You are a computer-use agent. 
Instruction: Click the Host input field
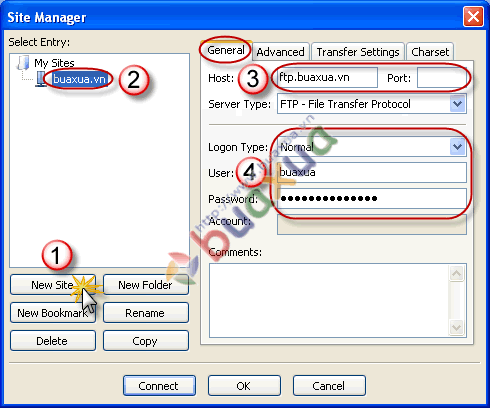click(327, 78)
